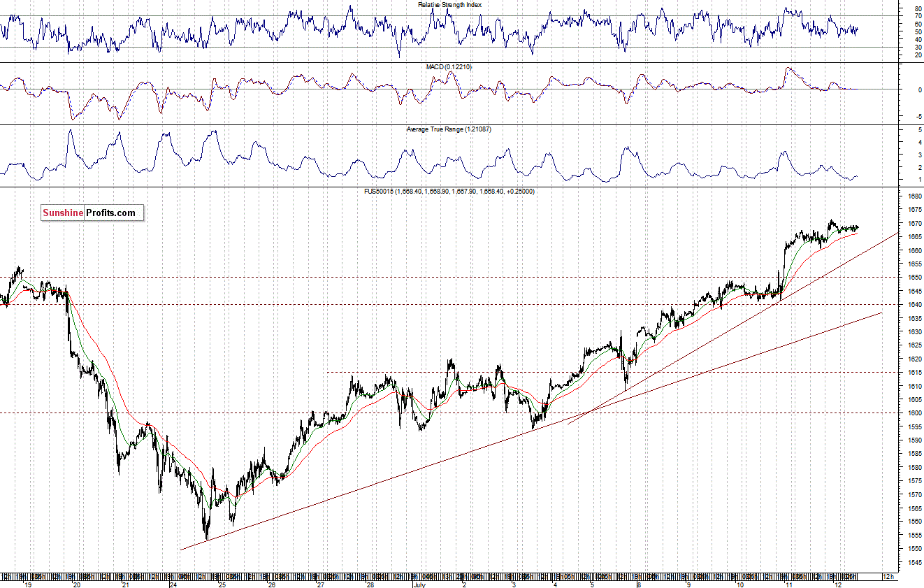This screenshot has width=924, height=588.
Task: Click price axis label 1545
Action: [x=914, y=563]
